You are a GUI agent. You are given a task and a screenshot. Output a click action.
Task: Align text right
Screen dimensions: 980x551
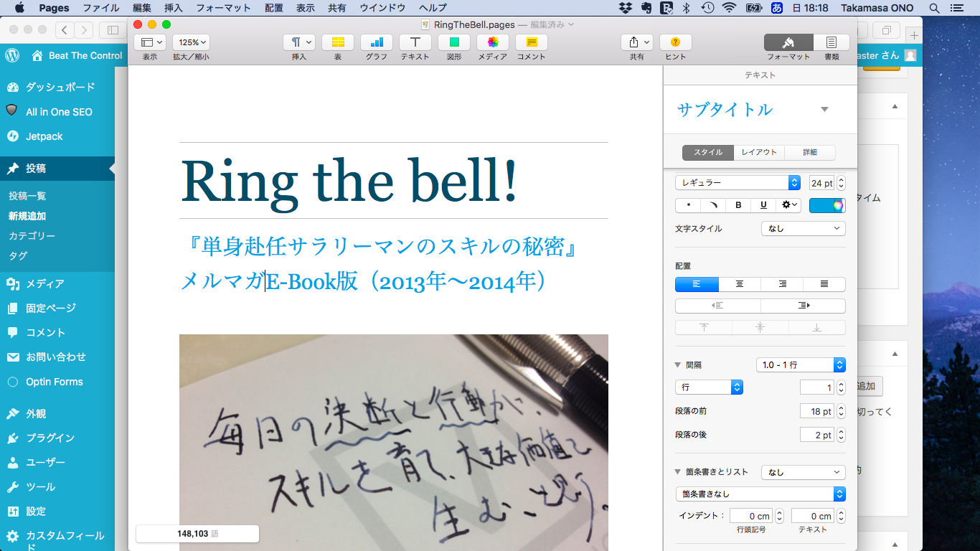782,284
